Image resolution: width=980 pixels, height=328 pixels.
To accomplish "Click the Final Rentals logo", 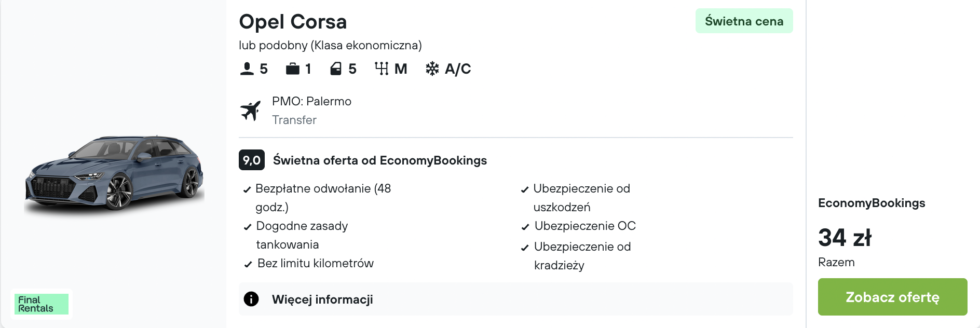I will (41, 304).
